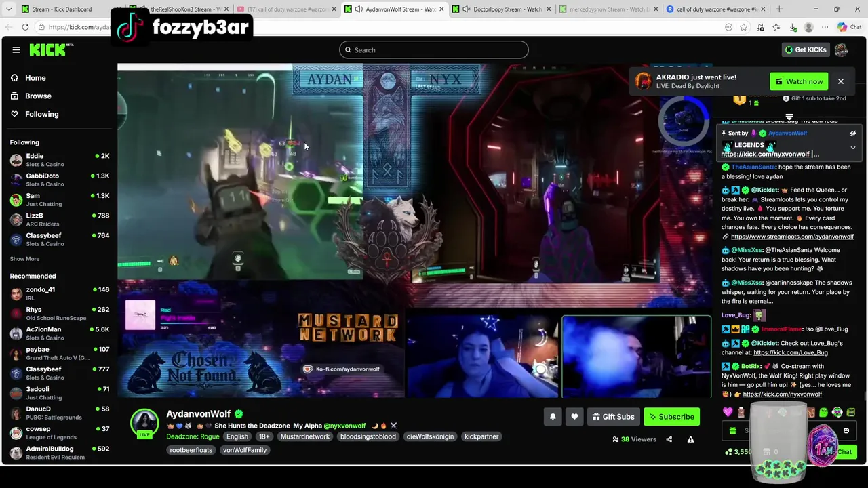Click the channel points 3,550 icon

coord(729,451)
